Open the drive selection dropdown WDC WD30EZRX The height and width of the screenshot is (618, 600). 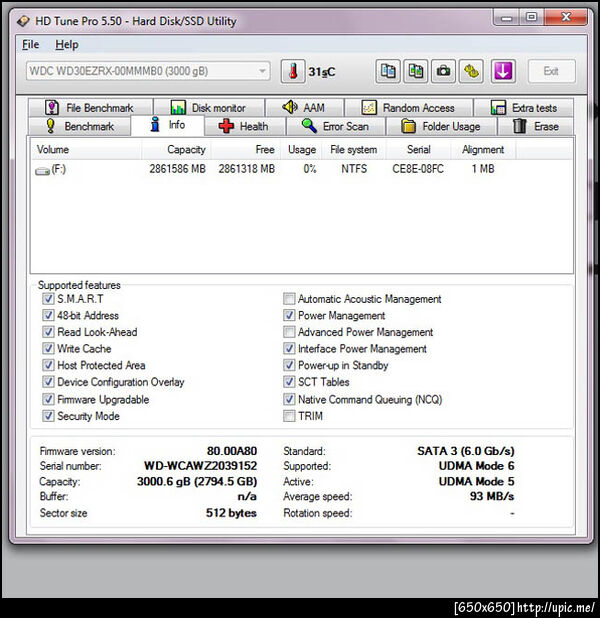(x=148, y=71)
